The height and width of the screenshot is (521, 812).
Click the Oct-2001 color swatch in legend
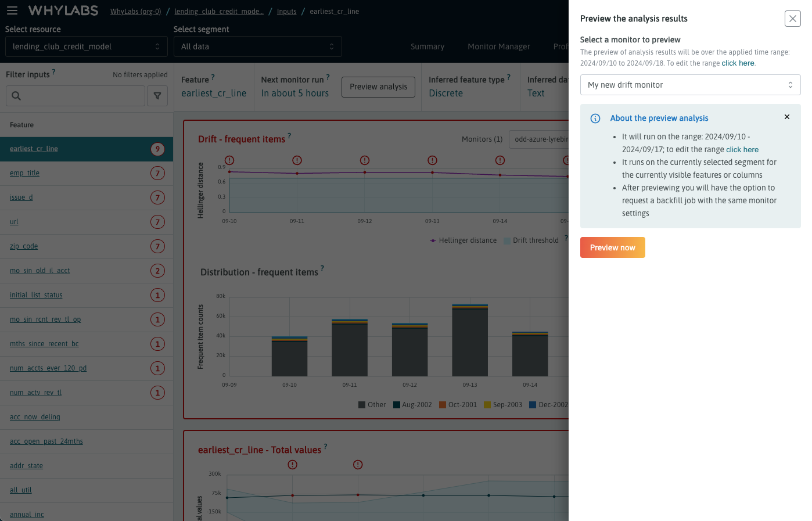pyautogui.click(x=443, y=405)
